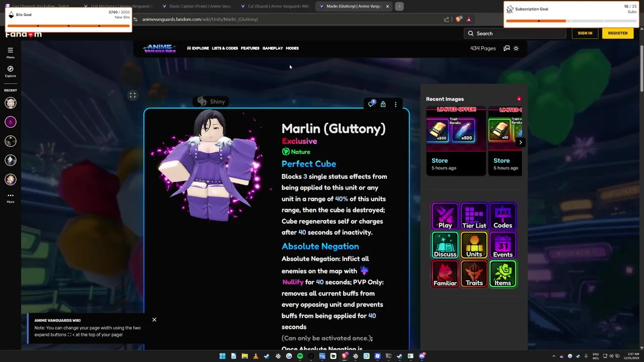This screenshot has width=644, height=362.
Task: Click the address bar URL
Action: tap(200, 19)
